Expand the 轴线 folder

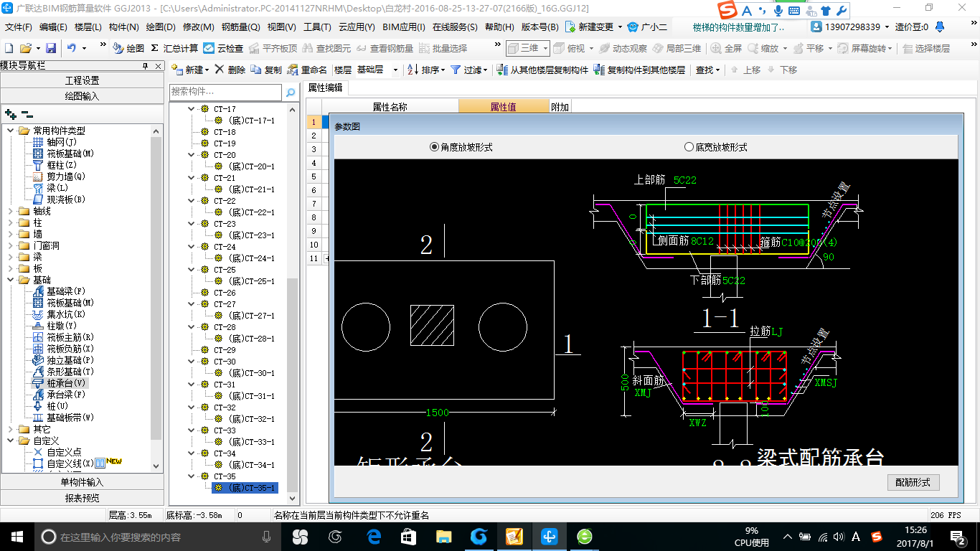coord(11,211)
